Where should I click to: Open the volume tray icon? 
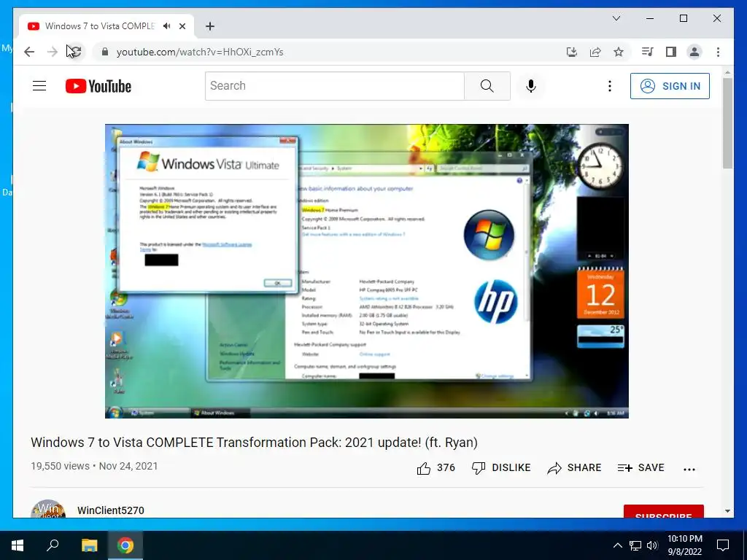click(652, 545)
